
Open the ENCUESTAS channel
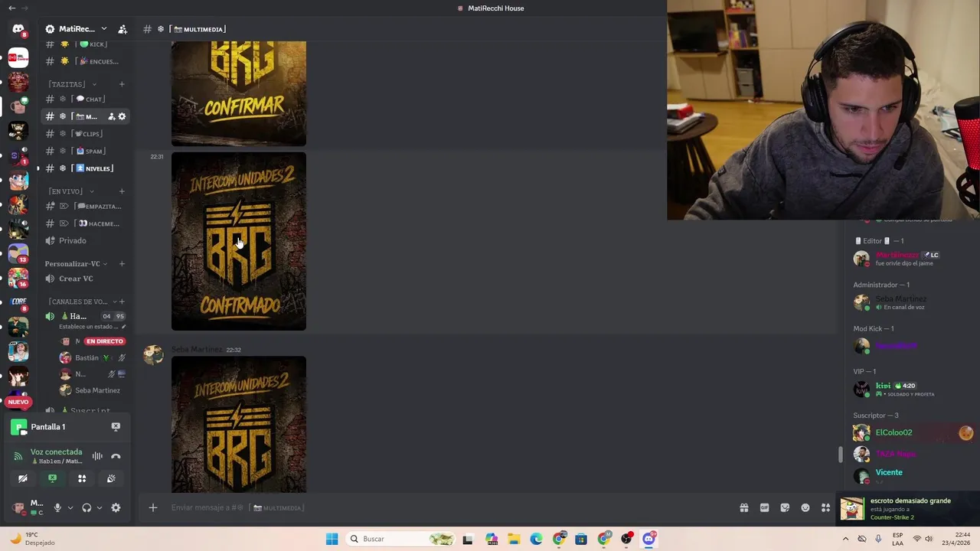84,61
